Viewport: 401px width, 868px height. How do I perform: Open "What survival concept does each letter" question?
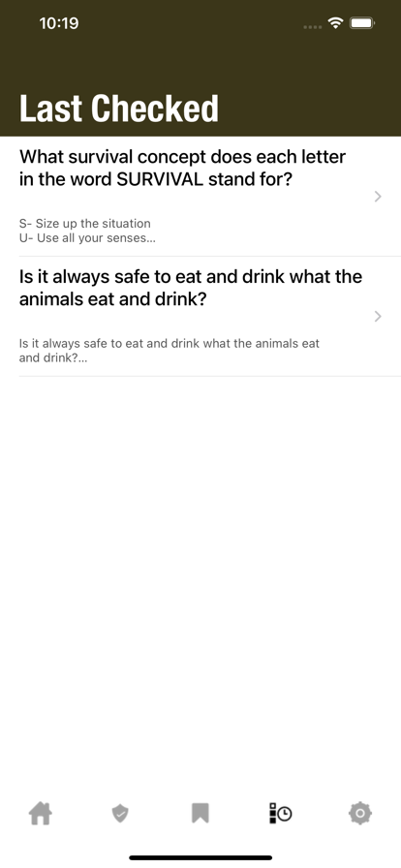tap(183, 157)
